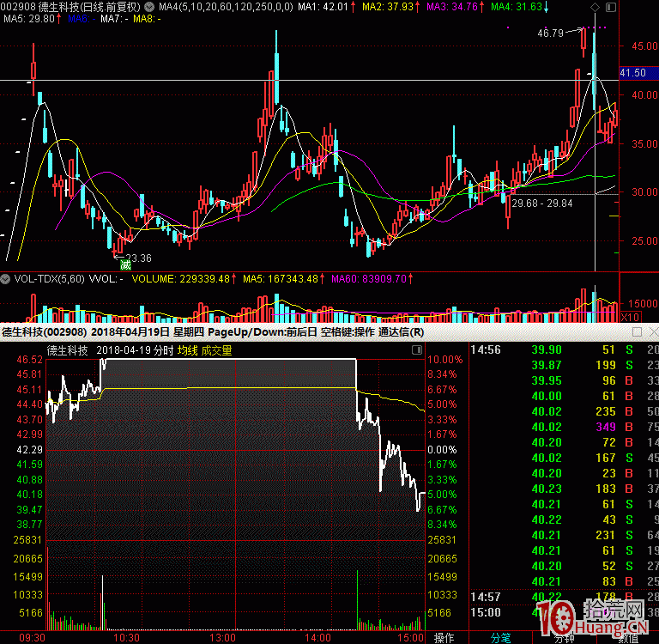Click the 25.00 daily price axis label
659x644 pixels.
(x=644, y=241)
